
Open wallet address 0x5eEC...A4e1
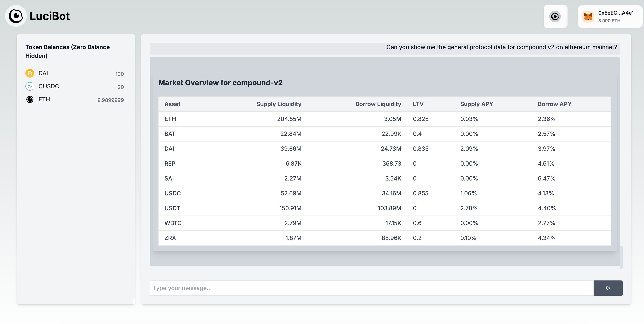(616, 13)
